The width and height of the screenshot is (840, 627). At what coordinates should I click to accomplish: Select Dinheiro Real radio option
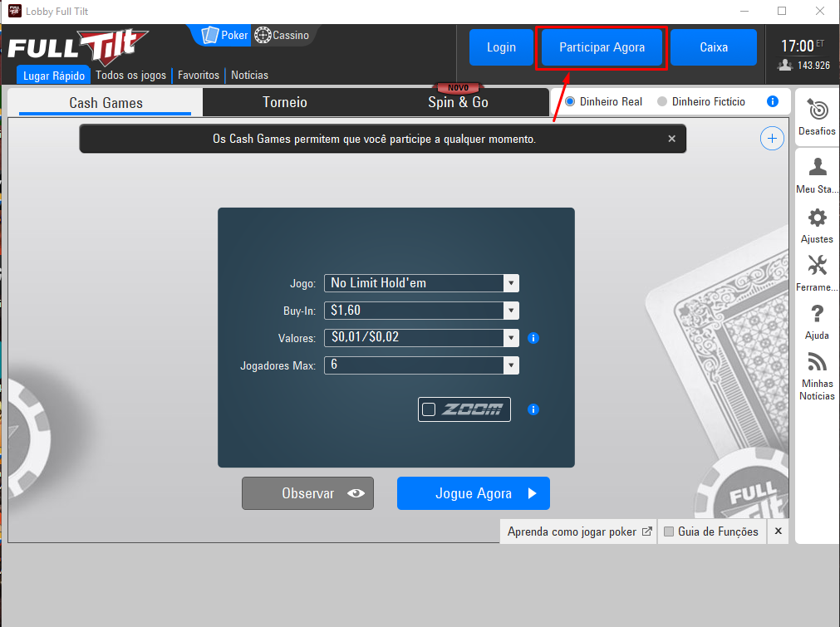tap(570, 101)
